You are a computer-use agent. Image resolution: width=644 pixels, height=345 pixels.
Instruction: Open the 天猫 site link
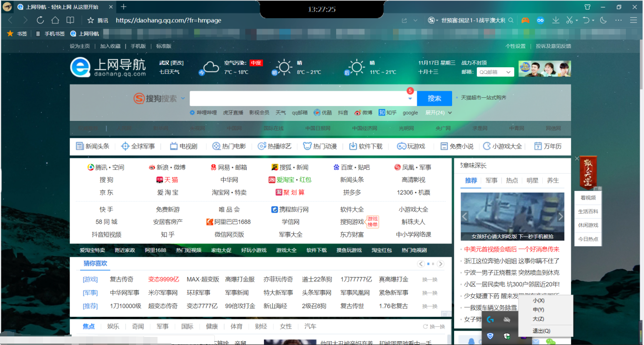click(167, 180)
